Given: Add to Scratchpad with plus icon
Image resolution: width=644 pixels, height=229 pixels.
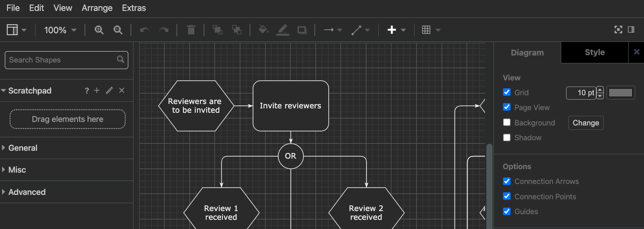Looking at the screenshot, I should tap(97, 90).
